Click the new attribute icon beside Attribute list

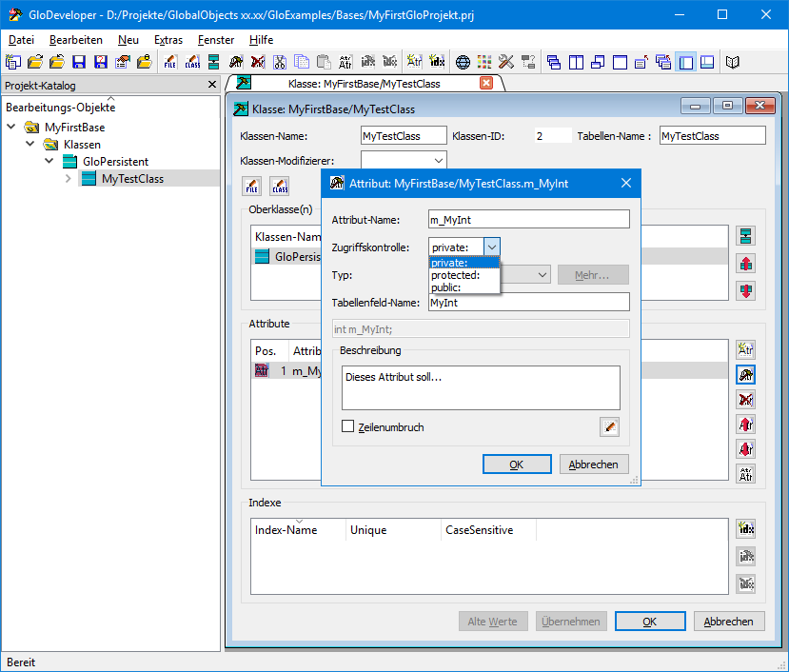pos(746,349)
